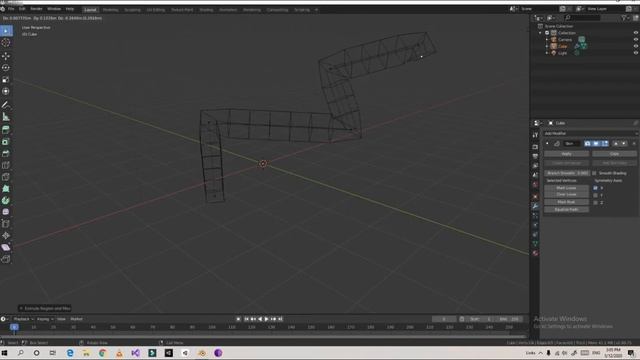The height and width of the screenshot is (360, 640).
Task: Select the Extrude Region tool
Action: 6,130
